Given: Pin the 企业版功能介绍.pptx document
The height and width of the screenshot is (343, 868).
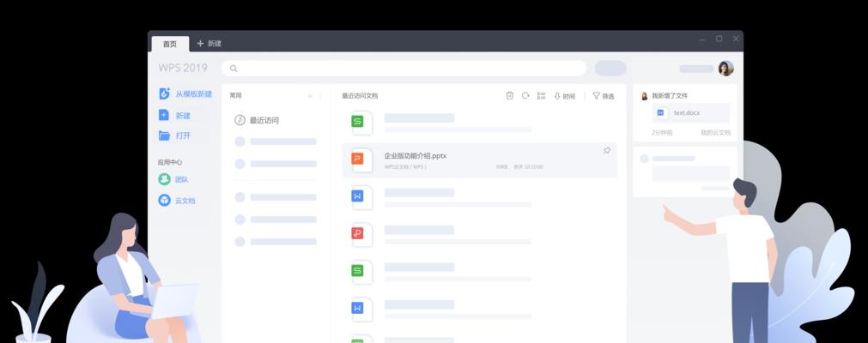Looking at the screenshot, I should click(x=607, y=150).
